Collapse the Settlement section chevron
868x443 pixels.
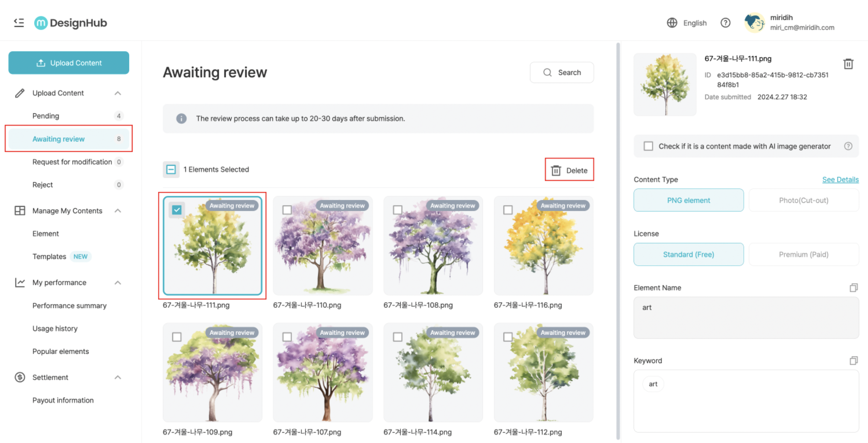(118, 378)
